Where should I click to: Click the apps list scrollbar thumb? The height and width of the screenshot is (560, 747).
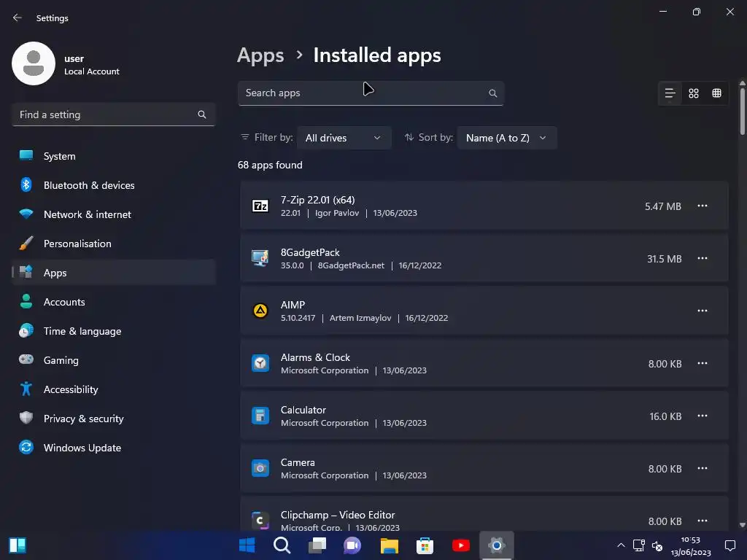pos(742,111)
